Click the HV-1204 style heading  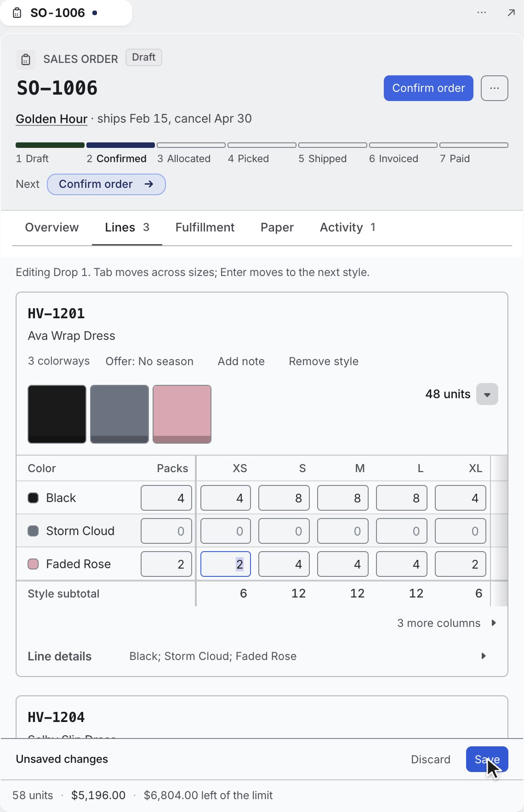(56, 717)
